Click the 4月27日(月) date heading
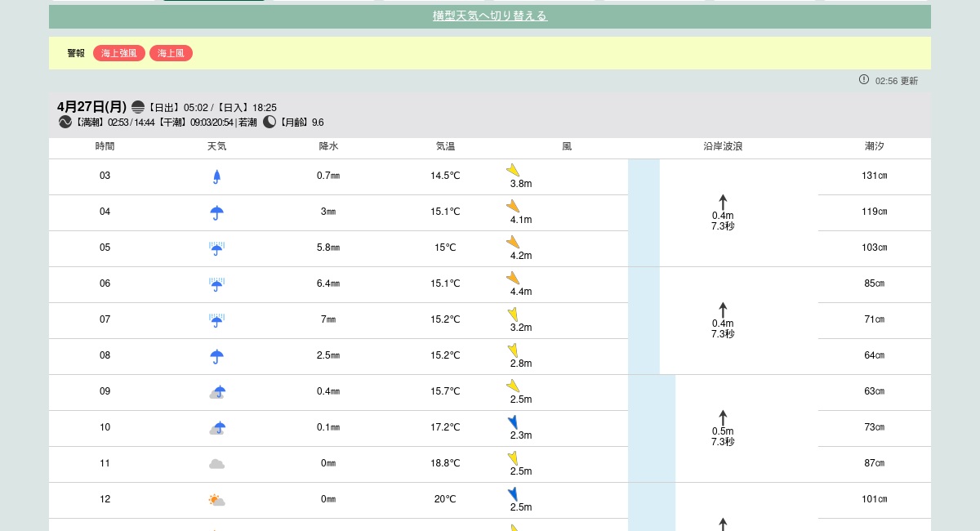980x531 pixels. [x=92, y=107]
